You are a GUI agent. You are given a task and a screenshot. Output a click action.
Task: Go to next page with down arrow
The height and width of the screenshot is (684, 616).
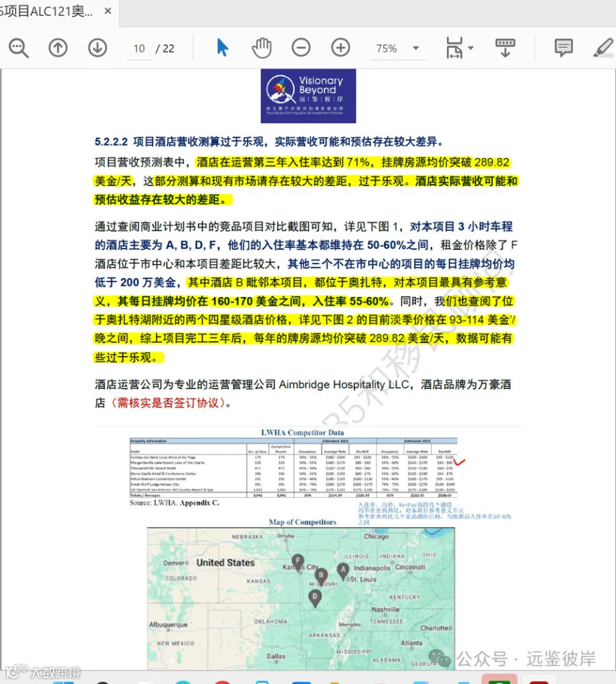click(97, 47)
